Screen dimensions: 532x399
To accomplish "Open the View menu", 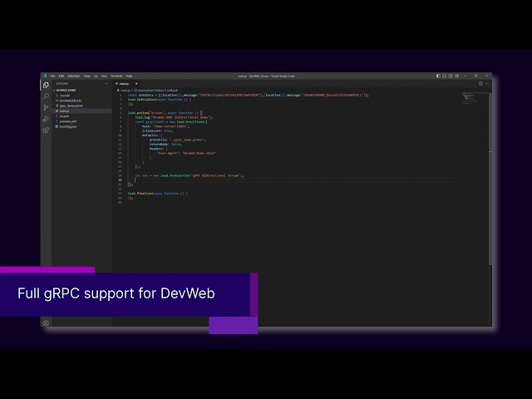I will click(86, 76).
